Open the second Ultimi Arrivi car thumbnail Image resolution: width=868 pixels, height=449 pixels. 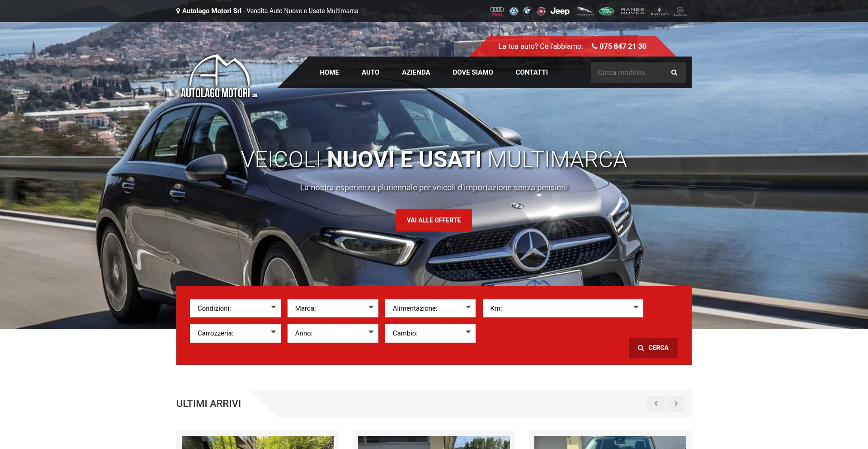434,442
